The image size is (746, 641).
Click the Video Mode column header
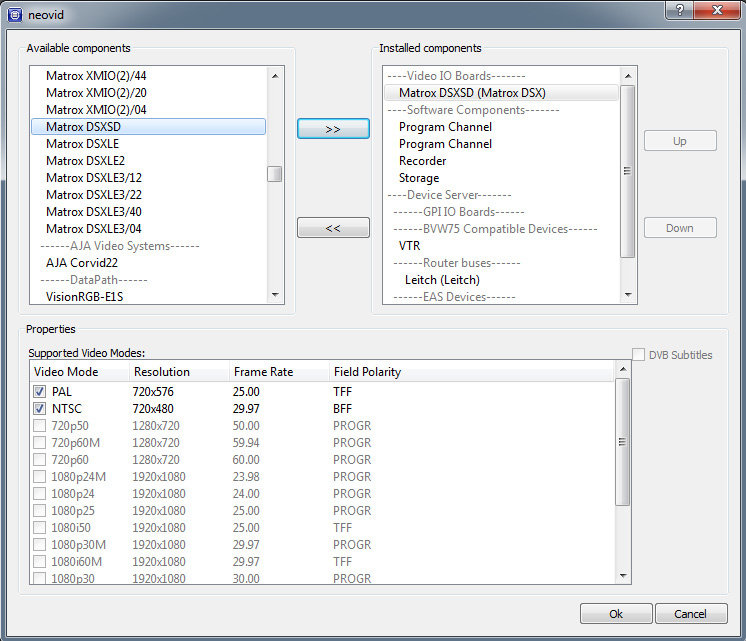click(x=79, y=372)
